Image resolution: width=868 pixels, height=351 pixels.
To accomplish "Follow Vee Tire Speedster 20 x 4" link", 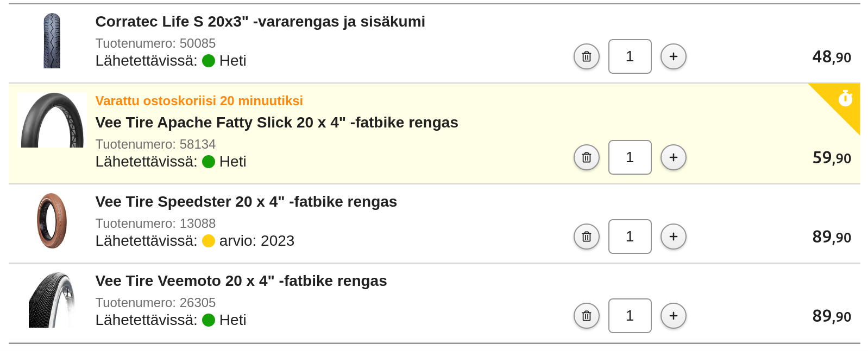I will [246, 202].
